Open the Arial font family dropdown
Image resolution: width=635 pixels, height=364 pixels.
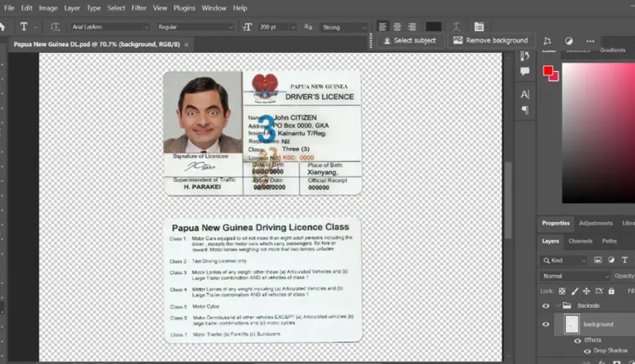point(110,27)
